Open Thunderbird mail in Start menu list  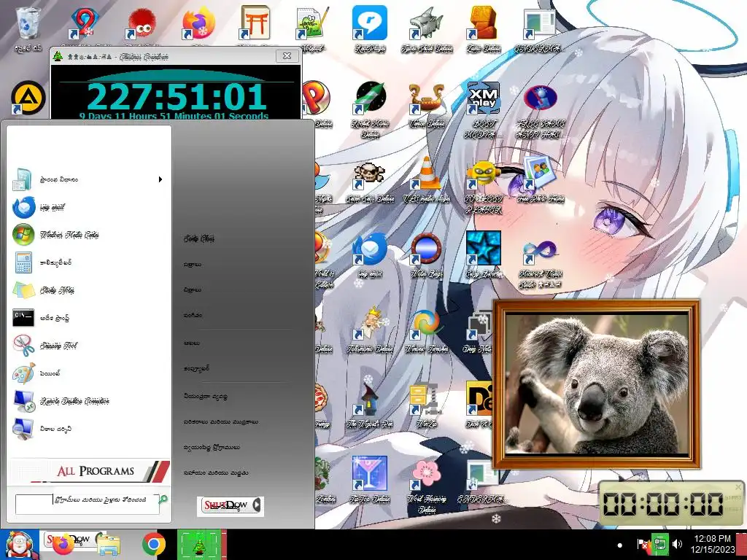click(x=89, y=207)
